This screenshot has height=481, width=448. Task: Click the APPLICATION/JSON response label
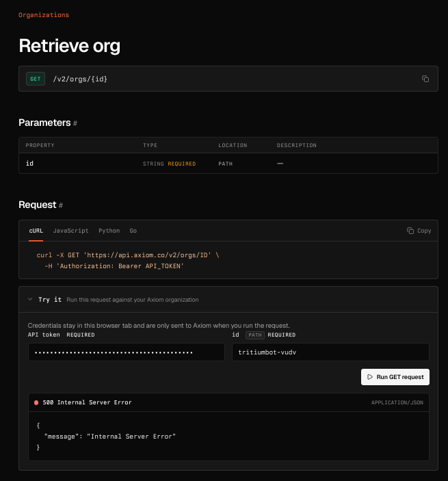[x=397, y=402]
